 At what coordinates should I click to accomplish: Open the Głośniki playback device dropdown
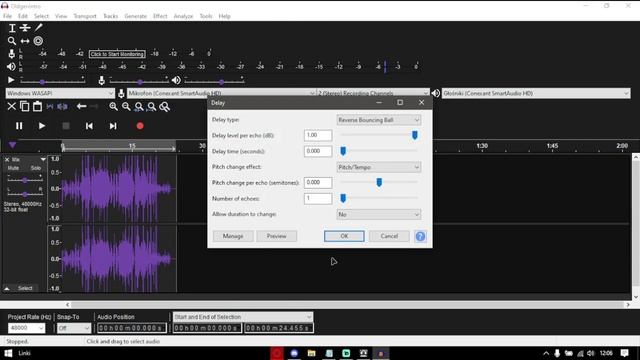coord(536,93)
